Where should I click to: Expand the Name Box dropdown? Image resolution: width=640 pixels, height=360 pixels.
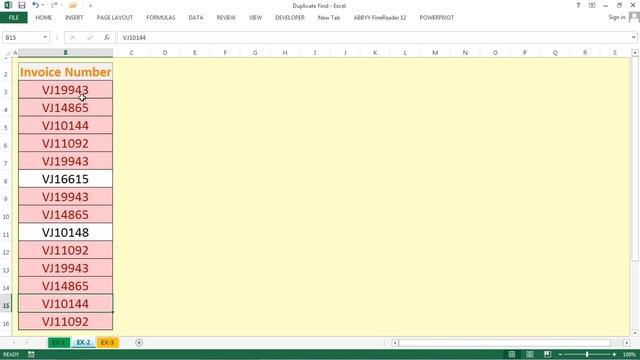point(45,37)
